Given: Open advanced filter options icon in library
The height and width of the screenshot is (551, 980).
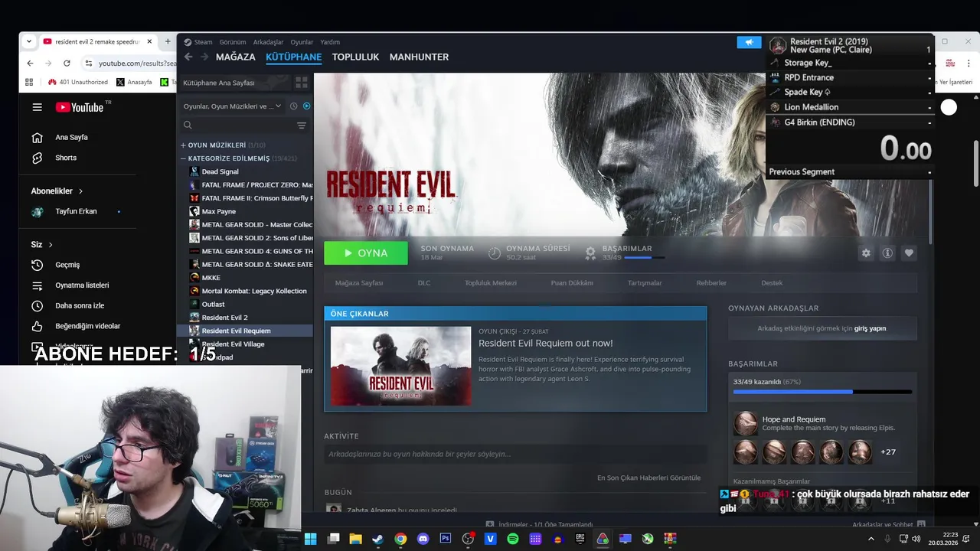Looking at the screenshot, I should point(302,126).
